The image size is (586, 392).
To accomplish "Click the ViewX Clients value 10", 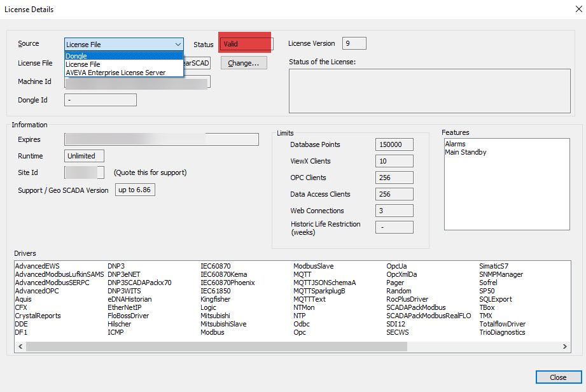I will click(x=394, y=161).
